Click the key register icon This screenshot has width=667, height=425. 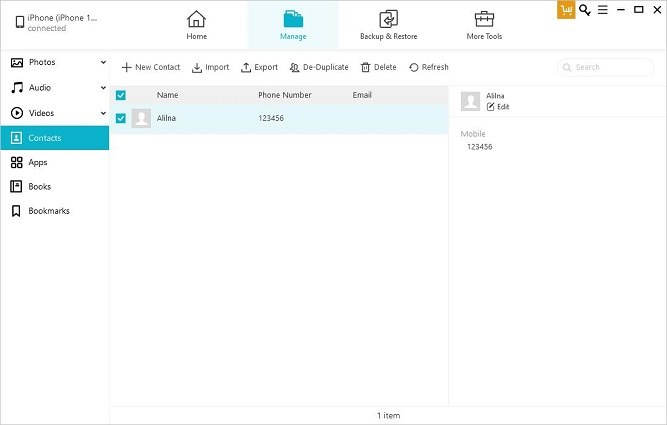585,10
